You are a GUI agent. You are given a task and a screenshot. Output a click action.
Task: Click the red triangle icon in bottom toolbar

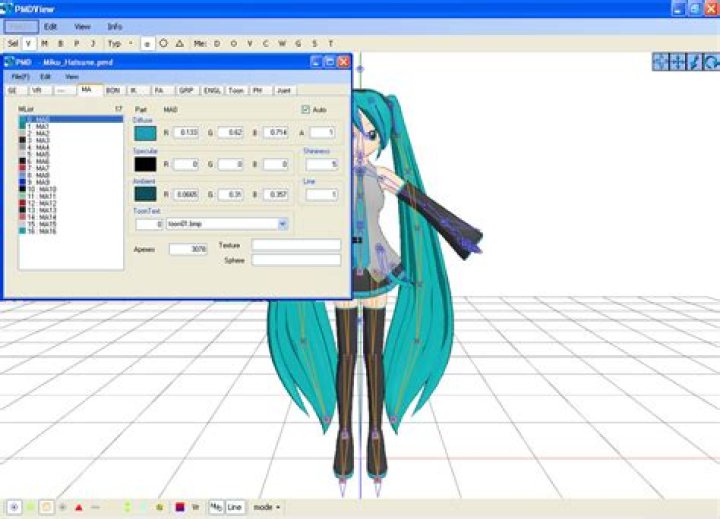tap(79, 508)
